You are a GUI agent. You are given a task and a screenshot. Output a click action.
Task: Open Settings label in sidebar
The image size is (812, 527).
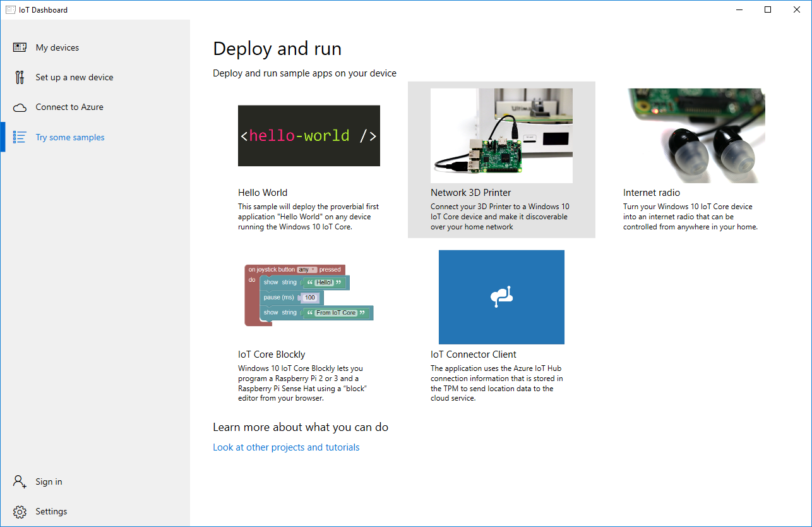pyautogui.click(x=51, y=511)
